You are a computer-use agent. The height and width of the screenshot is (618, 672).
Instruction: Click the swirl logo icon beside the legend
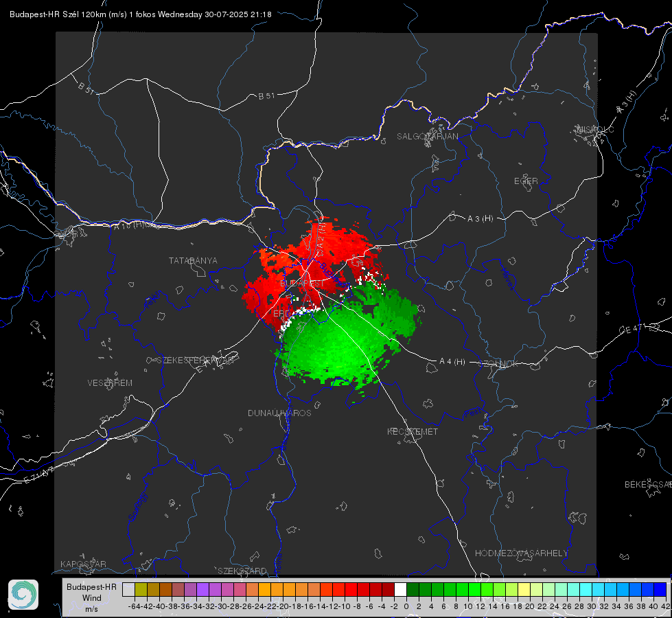(x=23, y=595)
